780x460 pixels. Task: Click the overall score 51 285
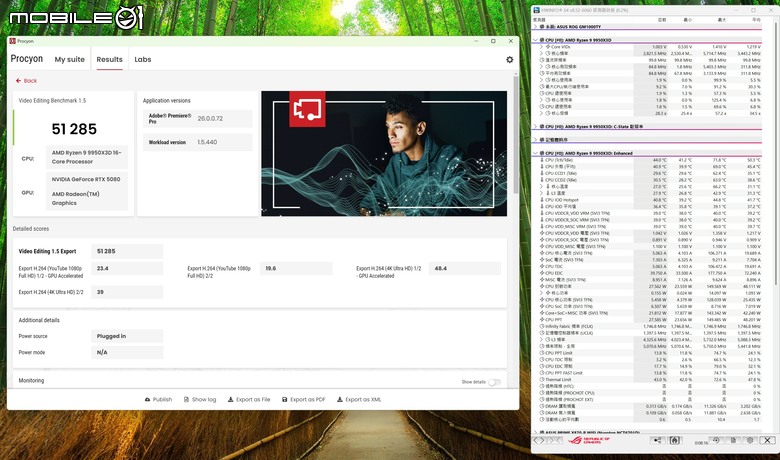click(74, 129)
